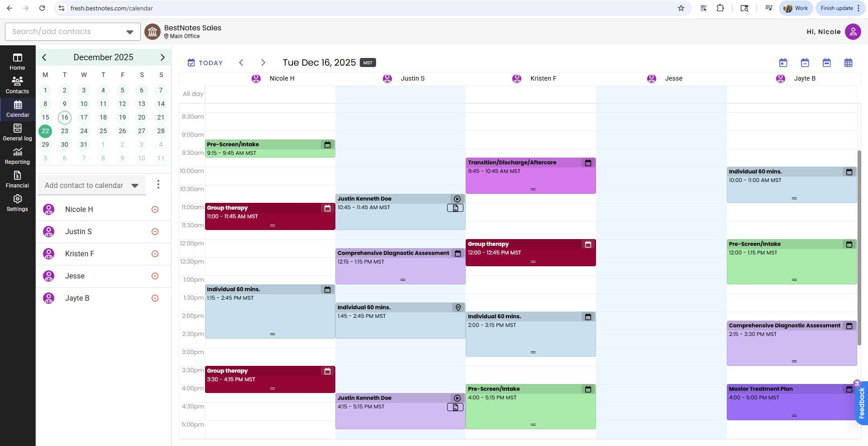The height and width of the screenshot is (446, 868).
Task: Open Nicole's 11:00 Group therapy event
Action: (270, 216)
